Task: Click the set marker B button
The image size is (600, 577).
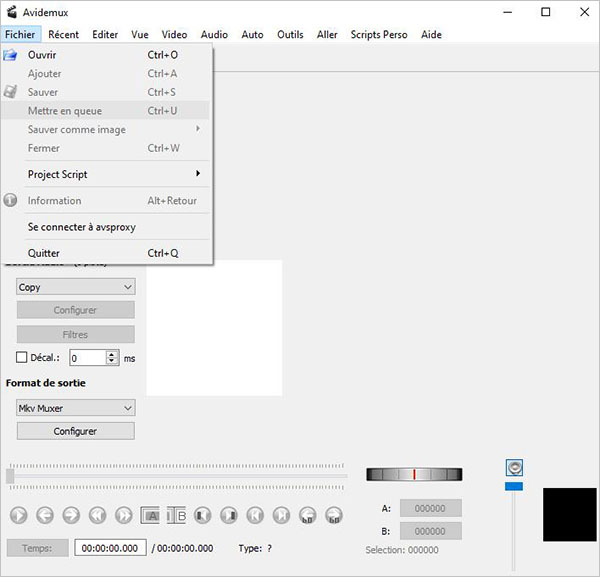Action: point(176,516)
